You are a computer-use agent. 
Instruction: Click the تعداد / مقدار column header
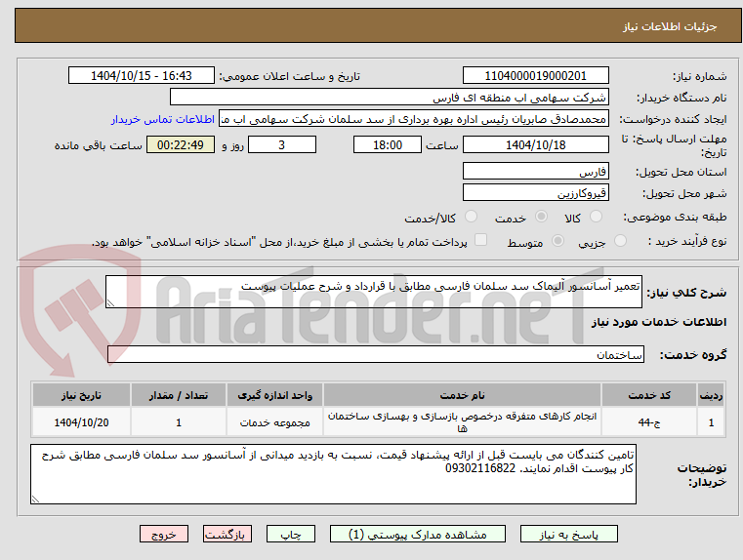click(178, 395)
